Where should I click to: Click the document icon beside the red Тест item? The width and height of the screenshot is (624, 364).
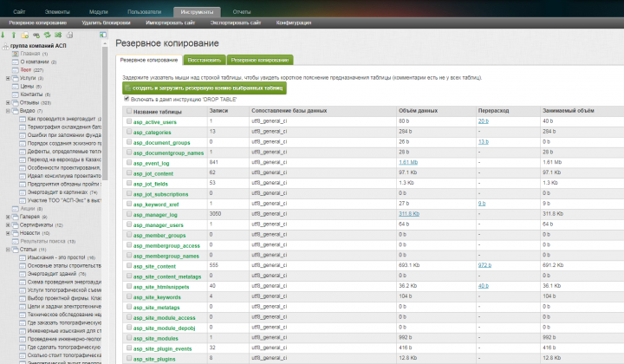click(x=16, y=70)
